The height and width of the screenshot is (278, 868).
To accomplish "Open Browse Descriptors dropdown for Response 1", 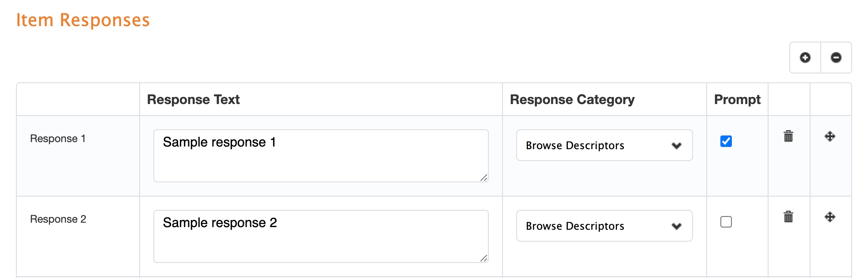I will (x=604, y=145).
